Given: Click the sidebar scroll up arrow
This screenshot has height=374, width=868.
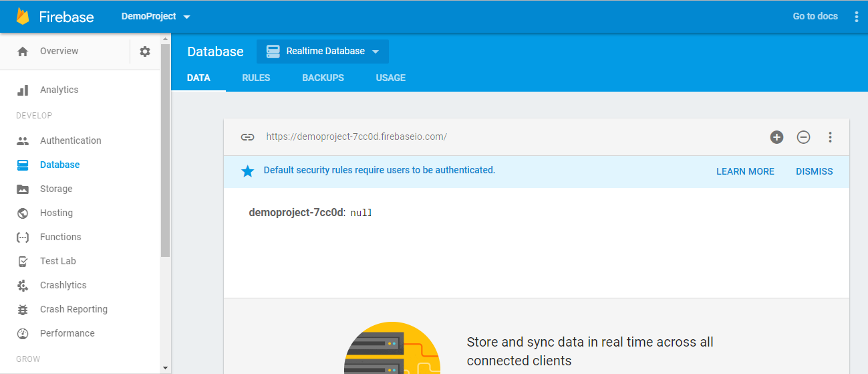Looking at the screenshot, I should pyautogui.click(x=165, y=38).
